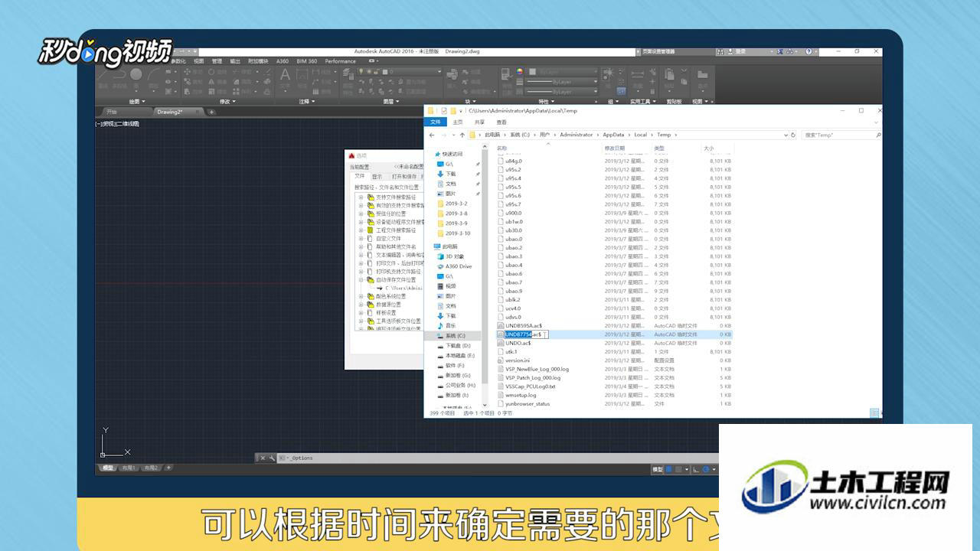
Task: Open AutoCAD help question-mark icon
Action: [x=808, y=51]
